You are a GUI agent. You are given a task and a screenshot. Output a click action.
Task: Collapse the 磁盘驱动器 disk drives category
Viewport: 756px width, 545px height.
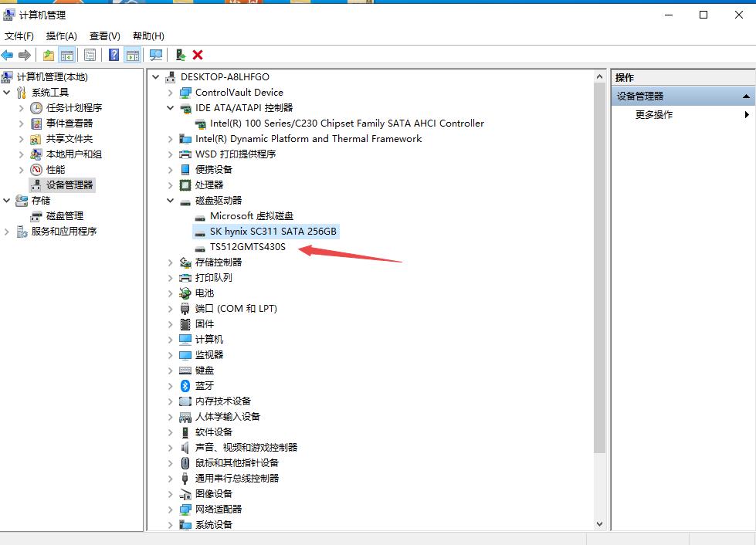(170, 201)
